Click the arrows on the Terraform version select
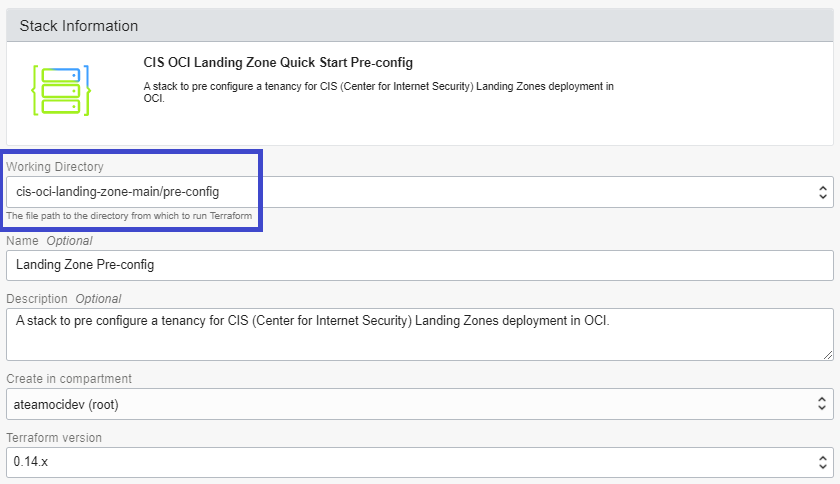 point(823,462)
